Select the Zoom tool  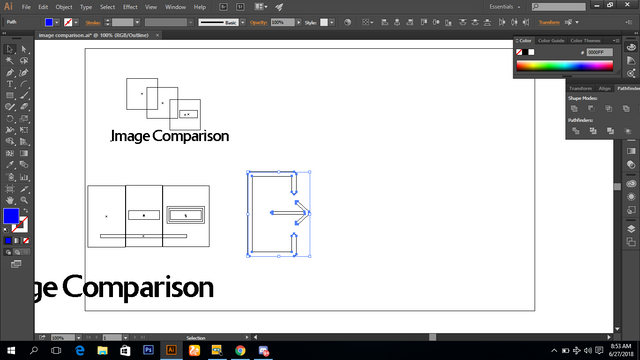pos(24,200)
